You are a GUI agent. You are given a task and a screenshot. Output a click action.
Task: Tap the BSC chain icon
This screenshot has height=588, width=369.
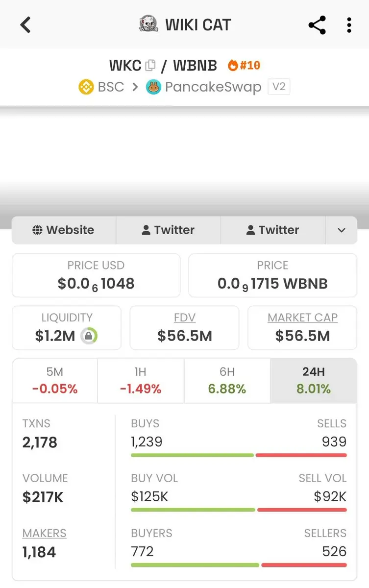click(86, 87)
